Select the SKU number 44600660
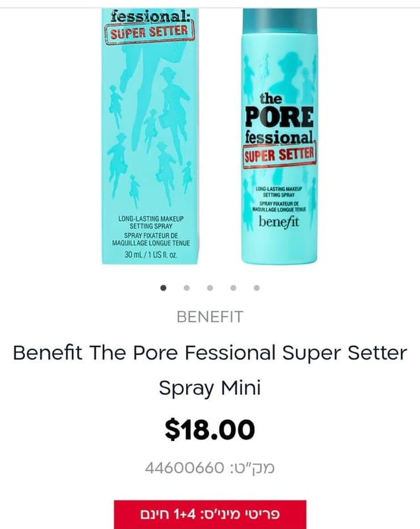 tap(184, 468)
